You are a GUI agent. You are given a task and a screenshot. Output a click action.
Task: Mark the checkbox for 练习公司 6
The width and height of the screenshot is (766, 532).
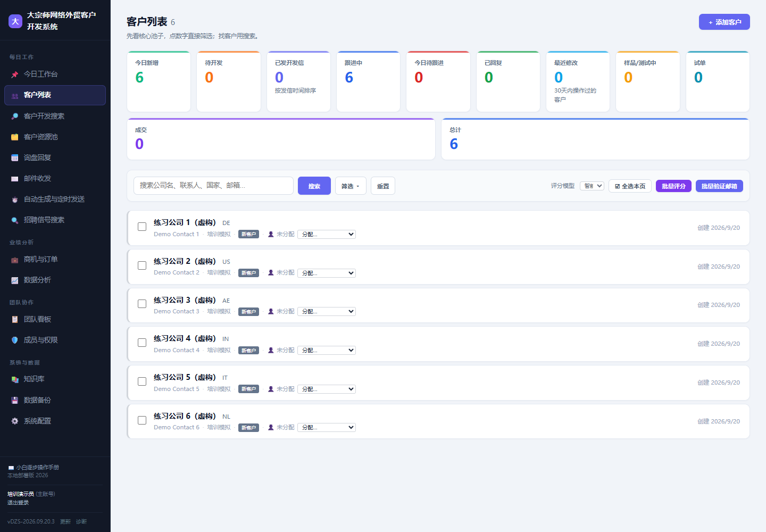pos(142,420)
